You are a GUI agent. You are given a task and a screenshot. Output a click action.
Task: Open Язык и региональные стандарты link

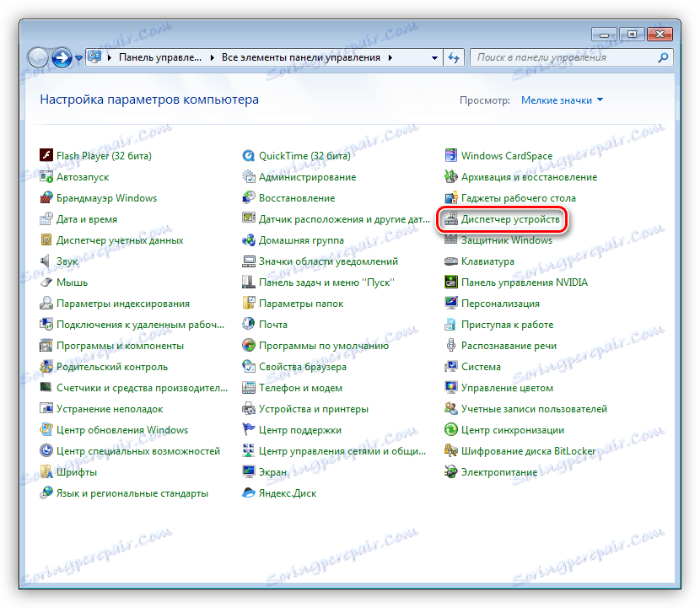(132, 493)
